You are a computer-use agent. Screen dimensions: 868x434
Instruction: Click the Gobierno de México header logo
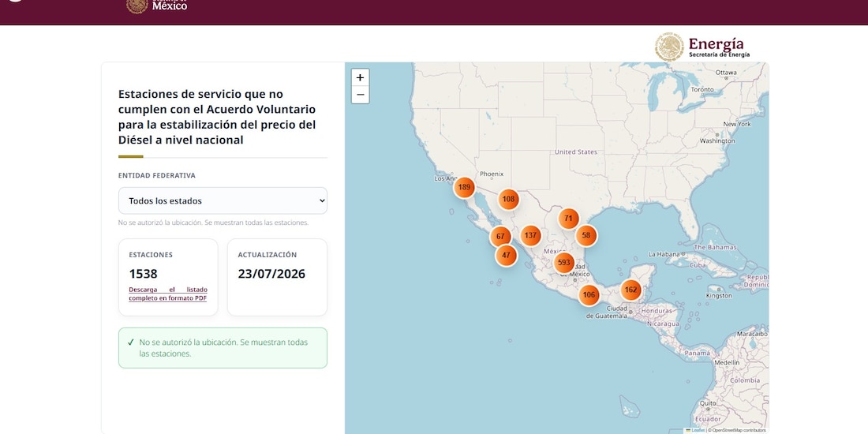pos(157,6)
